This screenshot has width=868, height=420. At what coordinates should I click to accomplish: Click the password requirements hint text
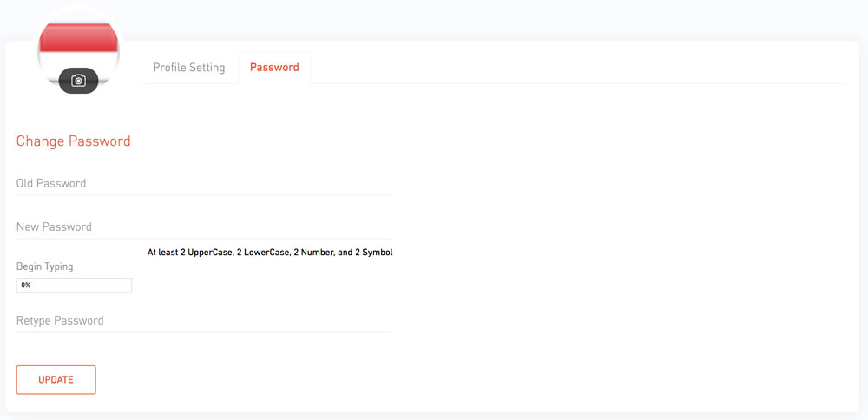pyautogui.click(x=270, y=253)
